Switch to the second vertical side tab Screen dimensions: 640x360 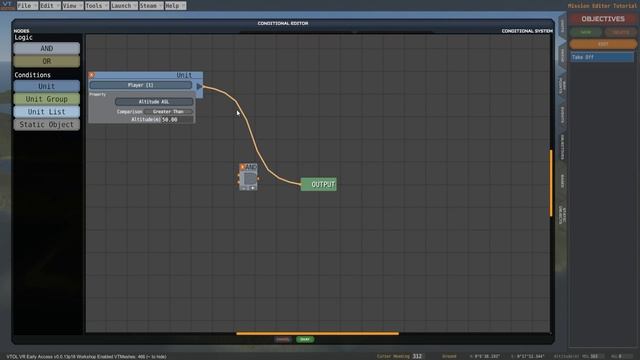pyautogui.click(x=562, y=55)
